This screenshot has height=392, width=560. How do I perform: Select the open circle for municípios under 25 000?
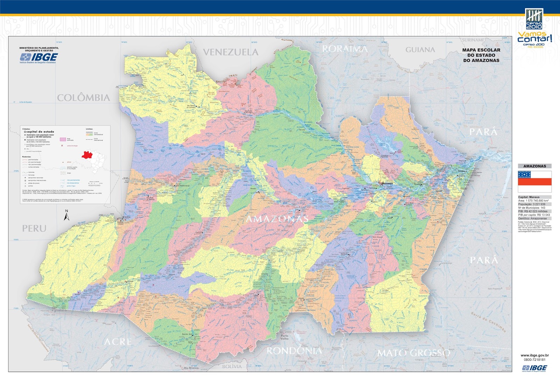pyautogui.click(x=25, y=145)
